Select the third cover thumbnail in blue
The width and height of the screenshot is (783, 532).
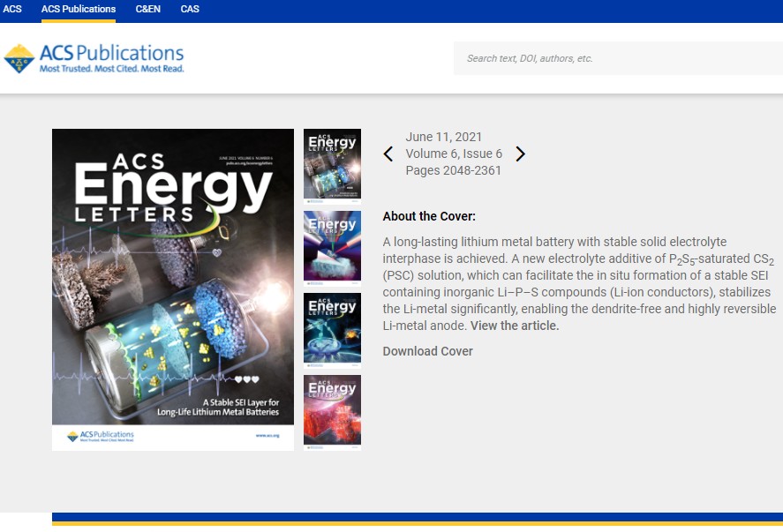[x=332, y=330]
